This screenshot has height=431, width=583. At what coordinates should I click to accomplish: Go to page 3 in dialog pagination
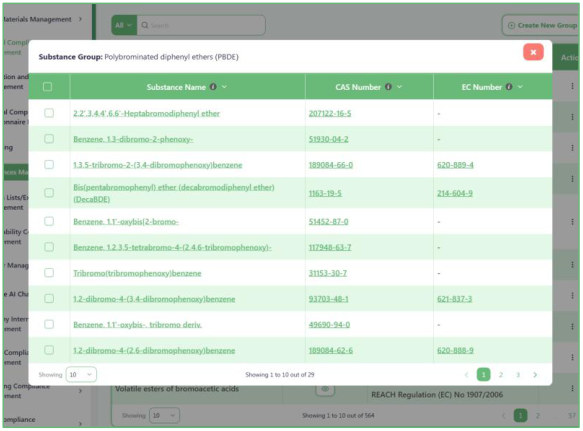(x=518, y=374)
